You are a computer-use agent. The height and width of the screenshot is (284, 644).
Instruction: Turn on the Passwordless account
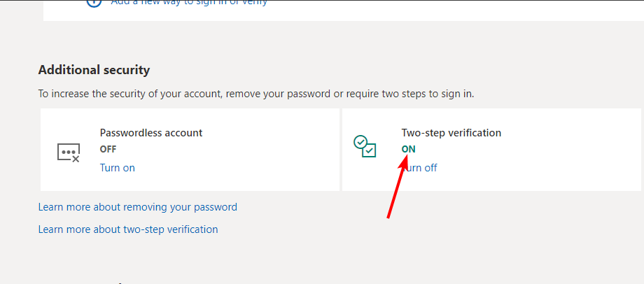117,168
